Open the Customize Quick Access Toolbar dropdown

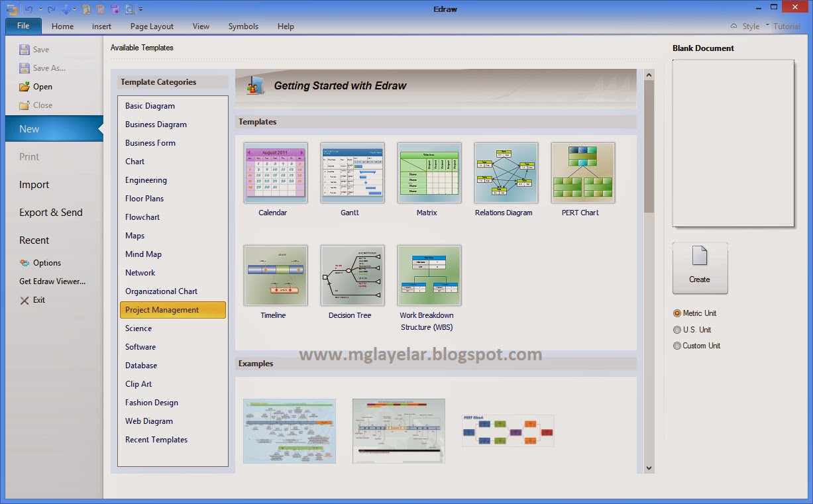tap(140, 9)
